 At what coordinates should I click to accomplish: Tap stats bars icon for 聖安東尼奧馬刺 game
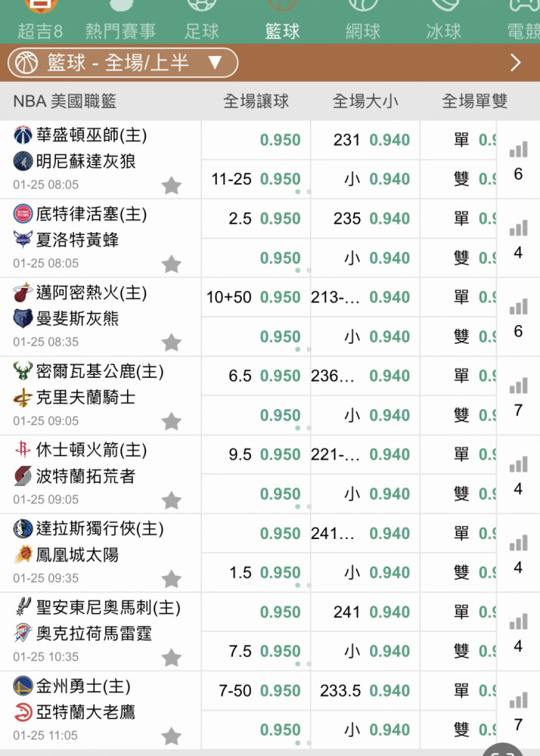point(518,621)
